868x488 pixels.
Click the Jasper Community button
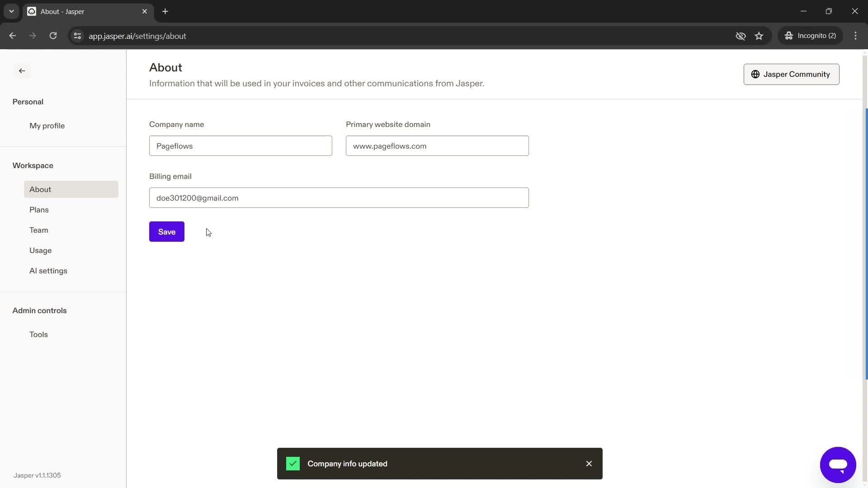click(792, 74)
